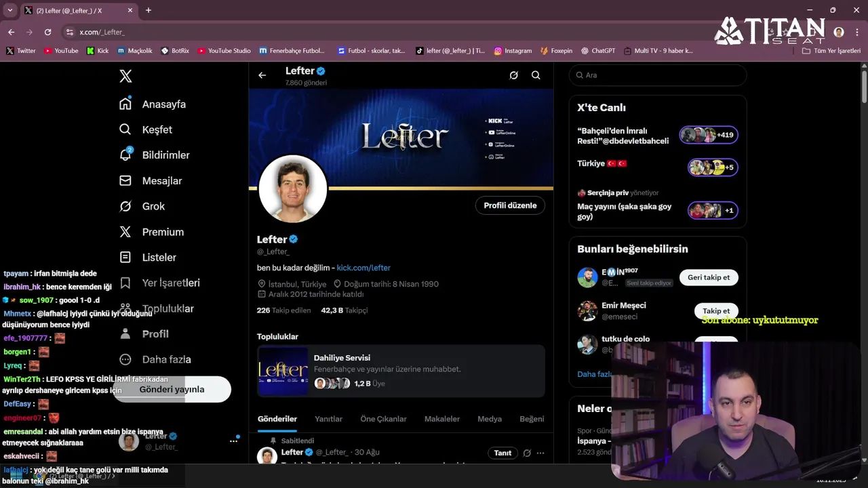Click Geri takip et button
This screenshot has height=488, width=868.
coord(709,277)
